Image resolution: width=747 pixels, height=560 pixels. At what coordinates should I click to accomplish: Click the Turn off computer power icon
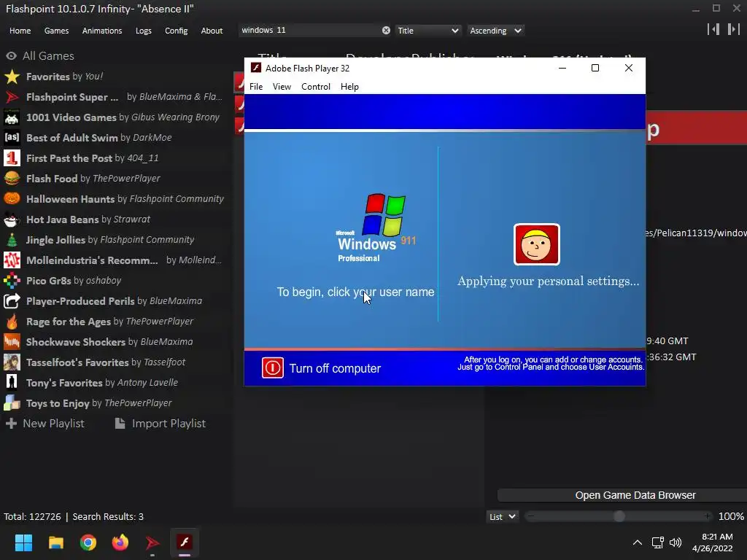coord(273,368)
